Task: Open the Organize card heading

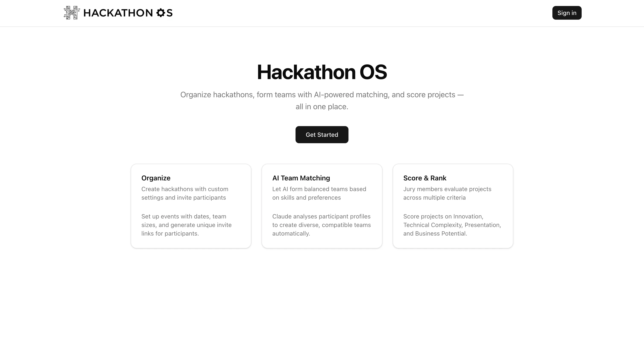Action: click(x=156, y=178)
